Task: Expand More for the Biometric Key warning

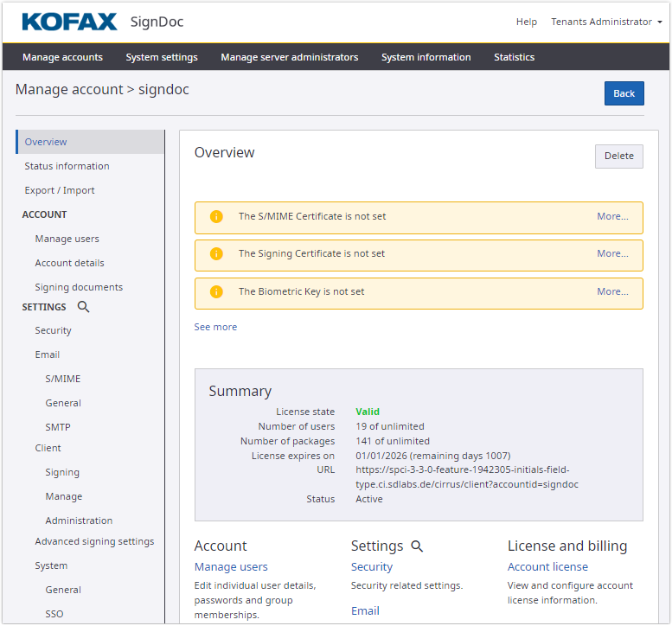Action: coord(612,292)
